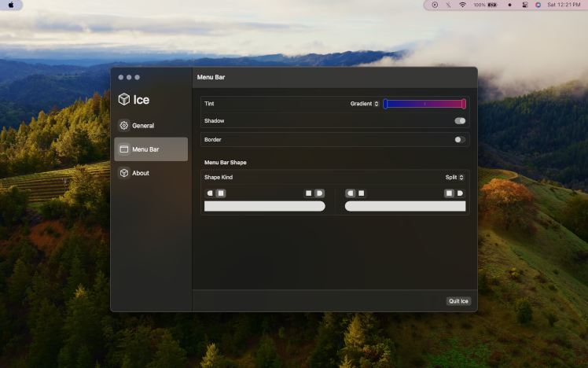Select the square left cap for the left segment
Viewport: 588px width, 368px height.
click(x=221, y=193)
